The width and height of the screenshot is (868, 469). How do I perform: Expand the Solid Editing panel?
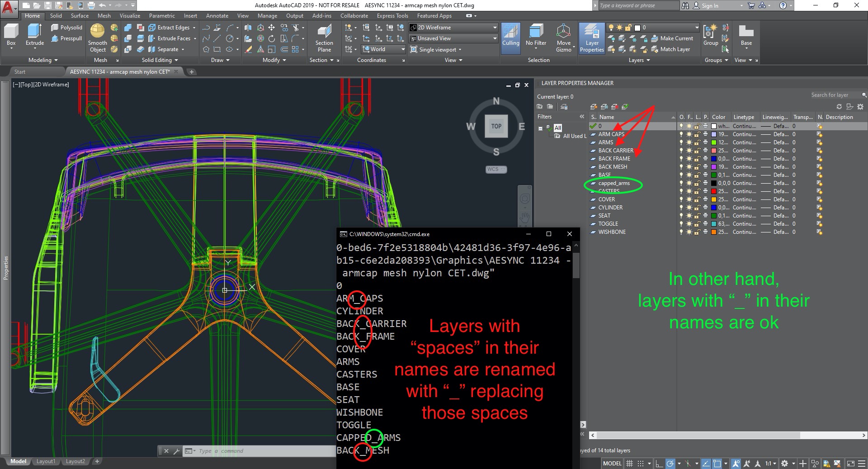click(160, 60)
